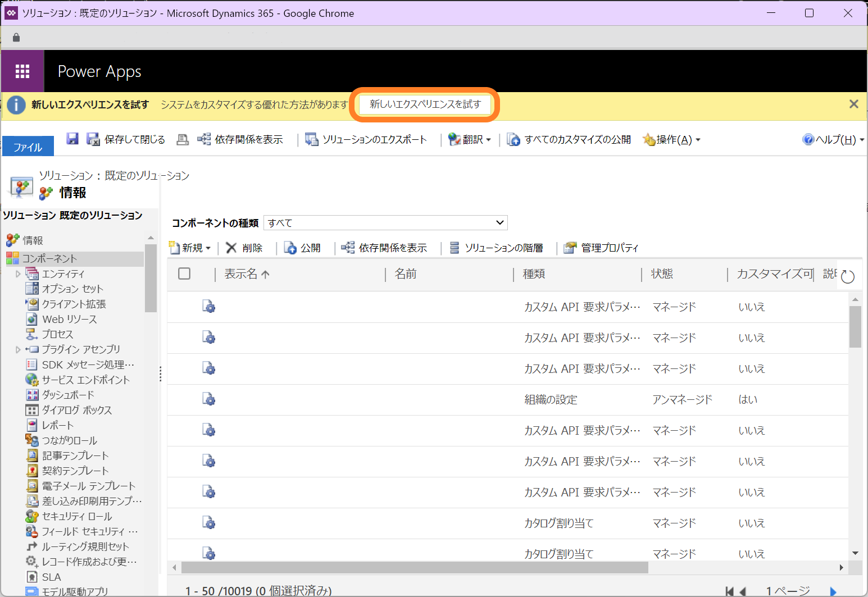Click the セキュリティ ロール icon in tree
Viewport: 868px width, 597px height.
pyautogui.click(x=32, y=516)
